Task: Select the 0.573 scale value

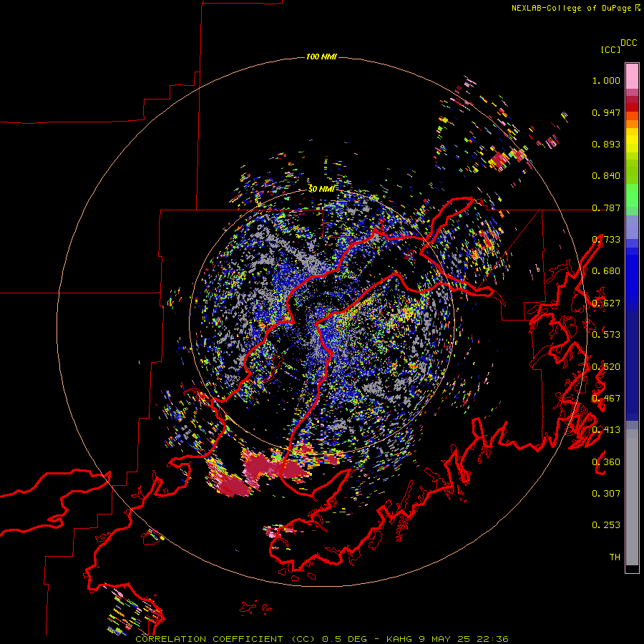Action: tap(606, 334)
